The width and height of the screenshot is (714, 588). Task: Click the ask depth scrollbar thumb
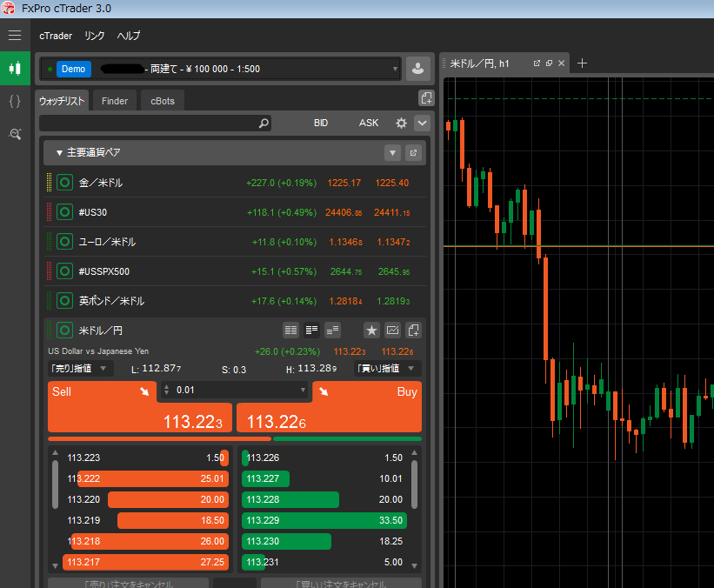[x=414, y=484]
